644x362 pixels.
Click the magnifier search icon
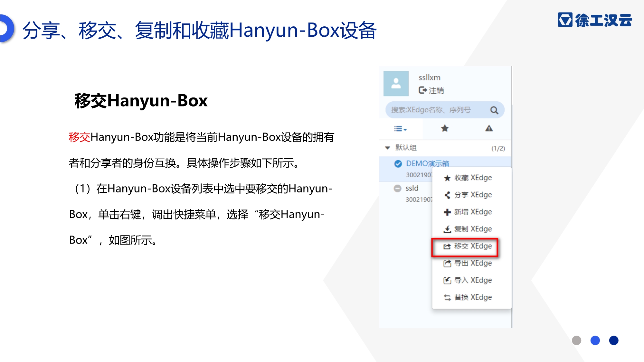tap(494, 110)
